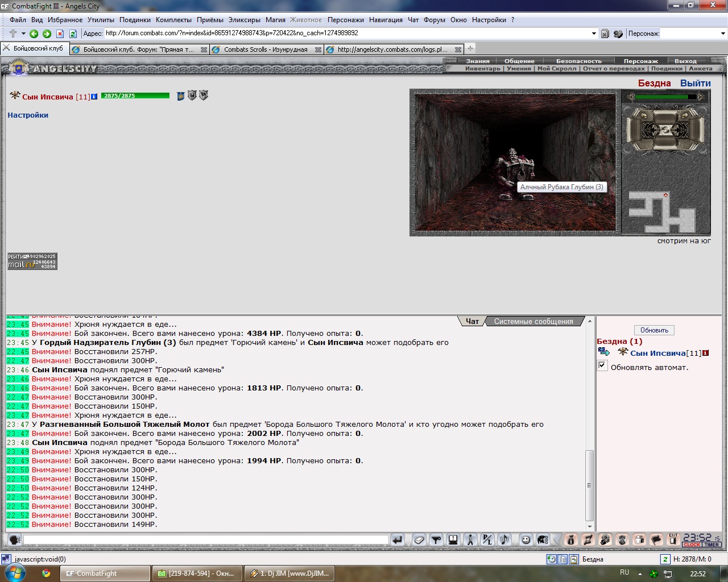Switch to Системные сообщения tab
This screenshot has width=728, height=582.
click(x=533, y=321)
